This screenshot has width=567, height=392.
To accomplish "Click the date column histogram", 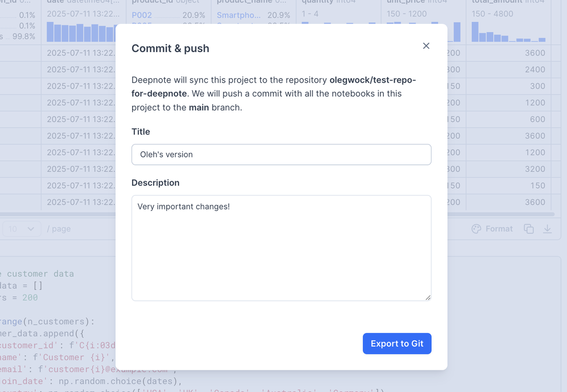I will [83, 32].
